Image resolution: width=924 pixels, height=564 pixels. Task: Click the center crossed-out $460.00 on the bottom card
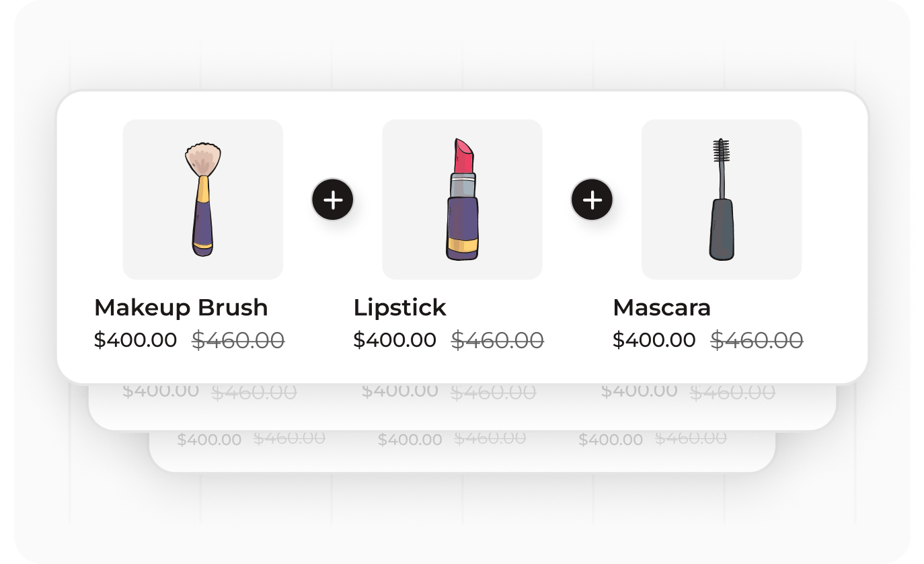[x=490, y=438]
